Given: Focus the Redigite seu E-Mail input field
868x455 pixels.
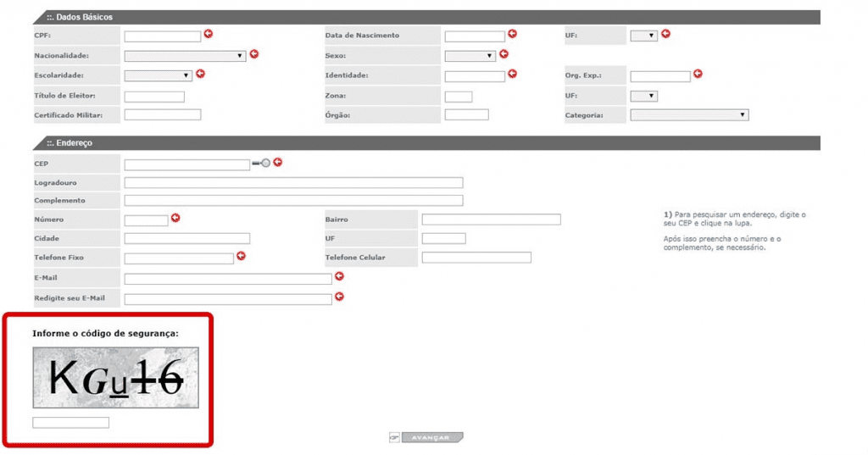Looking at the screenshot, I should 228,299.
